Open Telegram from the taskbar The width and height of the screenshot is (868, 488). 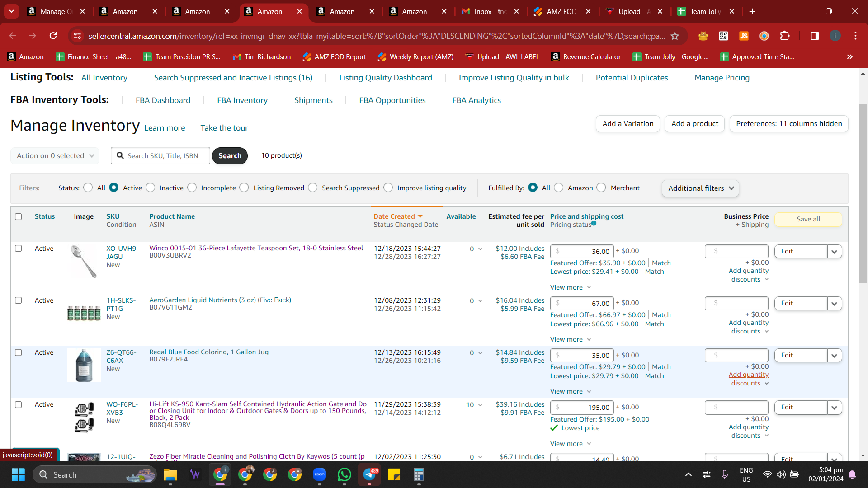pos(369,474)
